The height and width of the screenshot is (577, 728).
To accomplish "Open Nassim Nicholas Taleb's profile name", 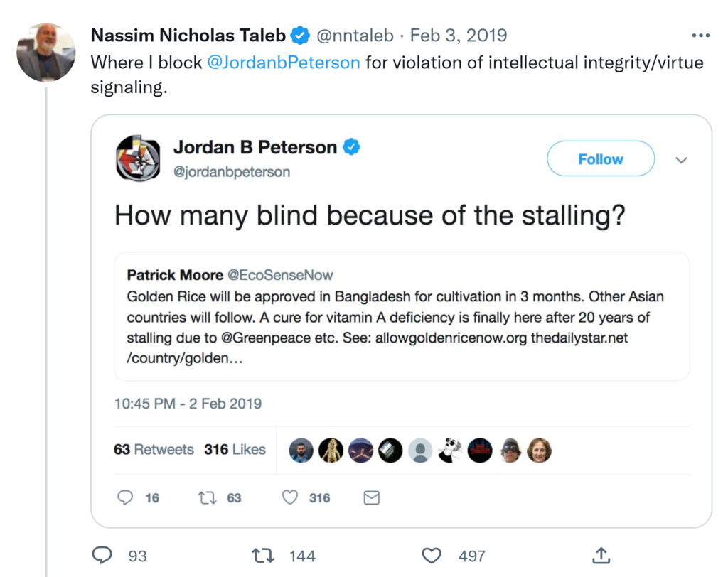I will point(188,35).
